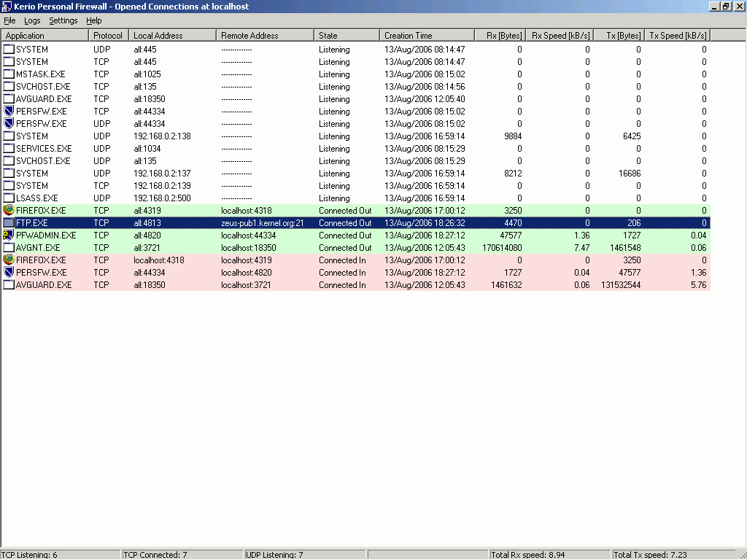
Task: Click Rx value 9884
Action: (513, 136)
